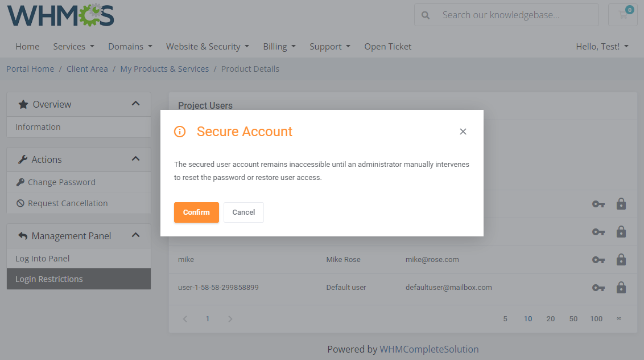
Task: Click the lock icon for mike user
Action: tap(621, 260)
